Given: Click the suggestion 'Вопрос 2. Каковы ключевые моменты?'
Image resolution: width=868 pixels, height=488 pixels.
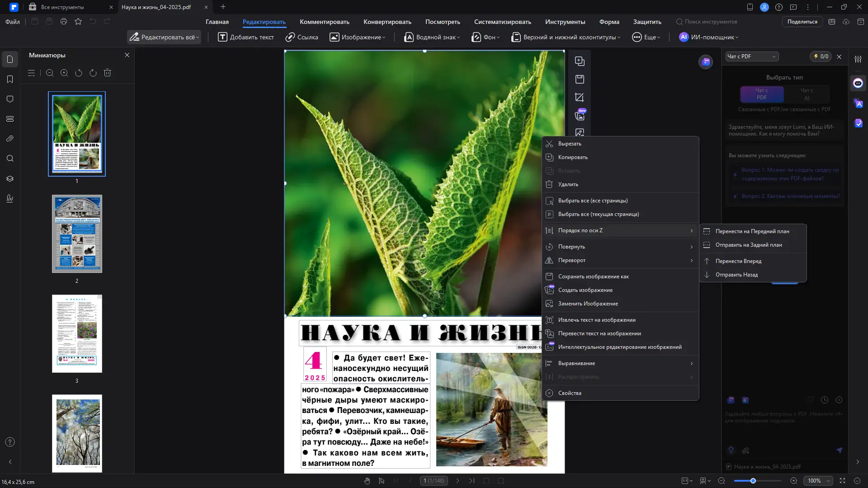Looking at the screenshot, I should 790,196.
